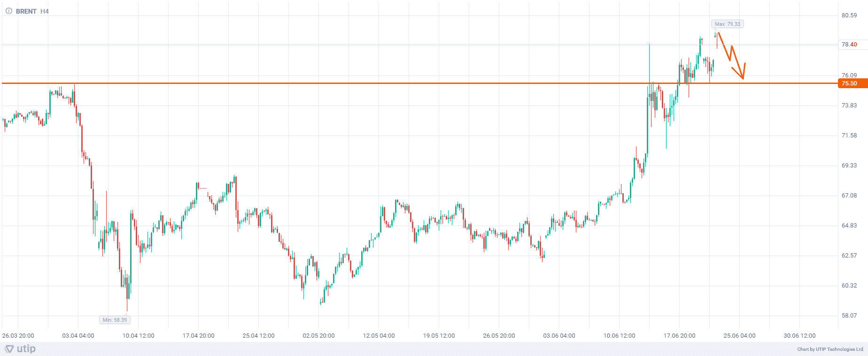The image size is (868, 356).
Task: Open the H4 timeframe selector
Action: tap(45, 11)
